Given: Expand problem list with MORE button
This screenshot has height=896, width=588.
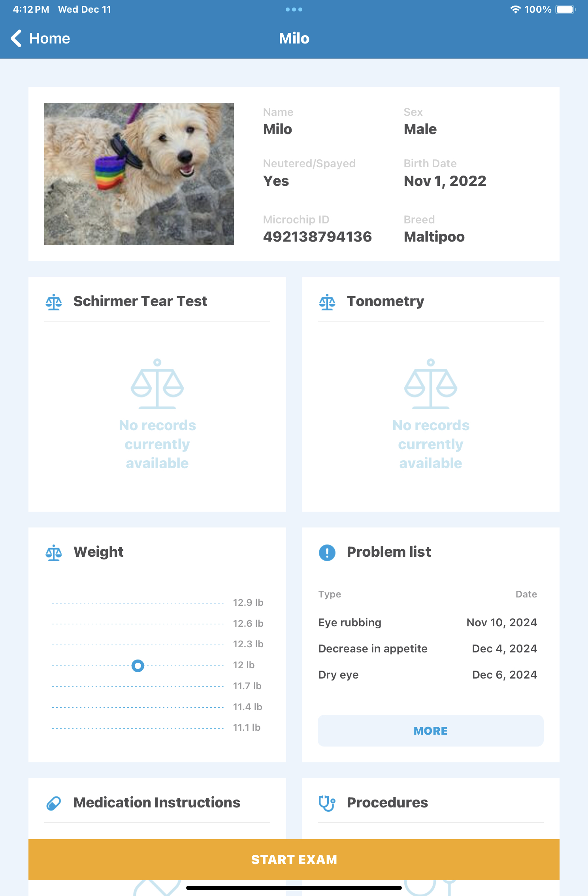Looking at the screenshot, I should coord(430,731).
